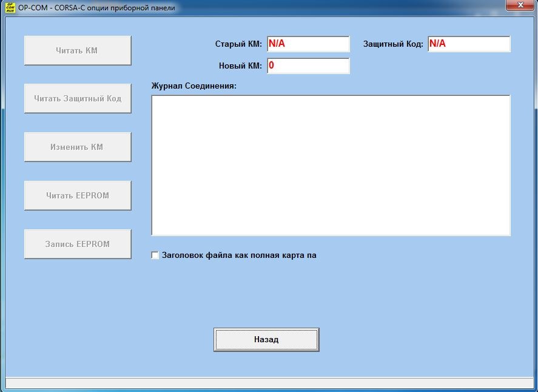Image resolution: width=538 pixels, height=392 pixels.
Task: Click the Журнал Соединения label
Action: coord(194,86)
